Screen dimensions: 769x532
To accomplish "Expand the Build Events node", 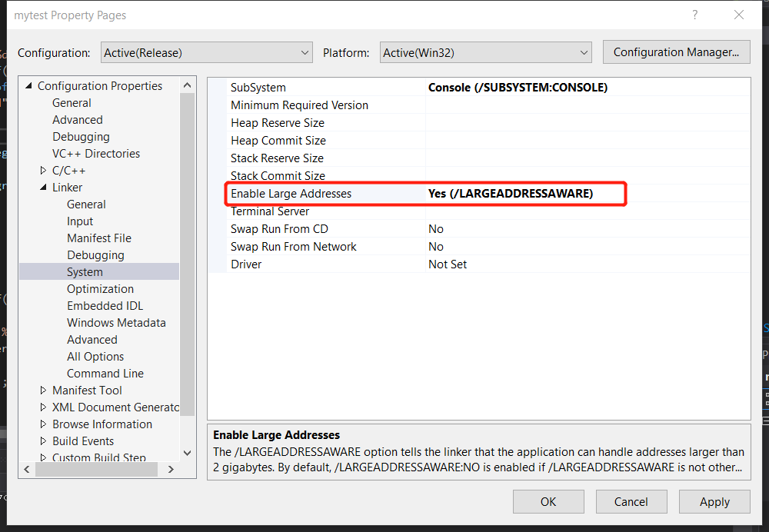I will [43, 441].
